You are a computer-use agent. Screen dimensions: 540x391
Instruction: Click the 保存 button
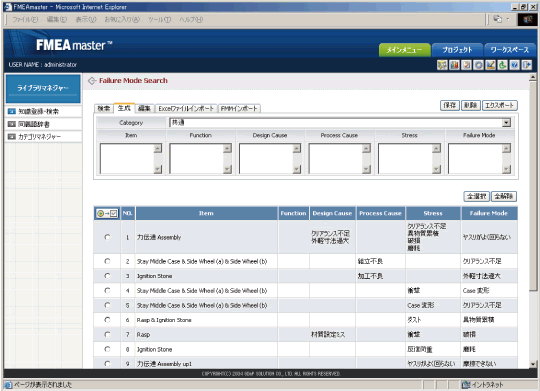click(x=450, y=105)
